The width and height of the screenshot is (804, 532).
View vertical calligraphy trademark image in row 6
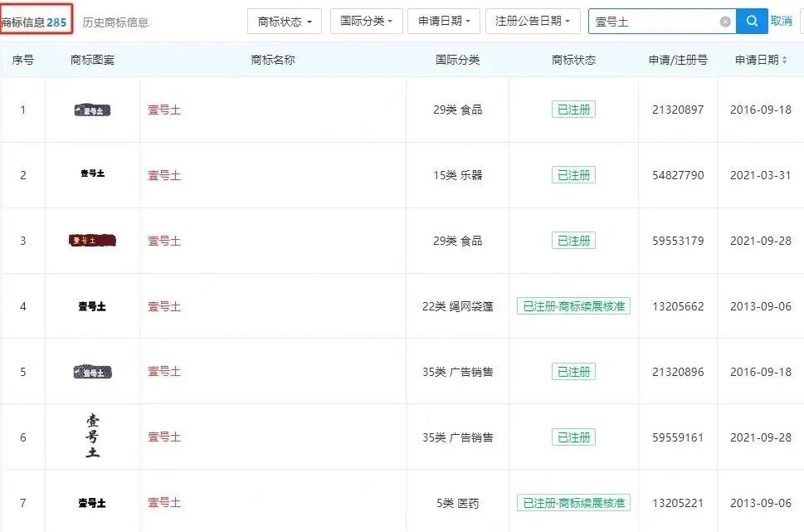click(x=92, y=437)
